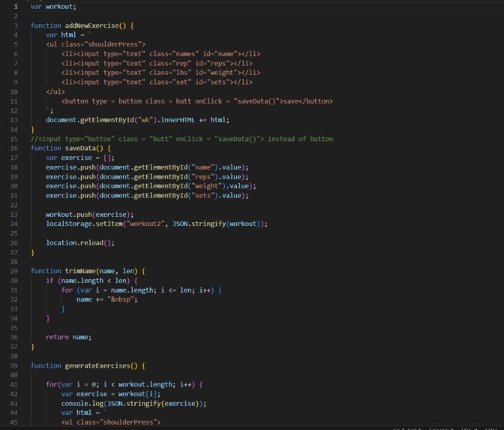
Task: Click the green comment line about input type button
Action: (182, 139)
